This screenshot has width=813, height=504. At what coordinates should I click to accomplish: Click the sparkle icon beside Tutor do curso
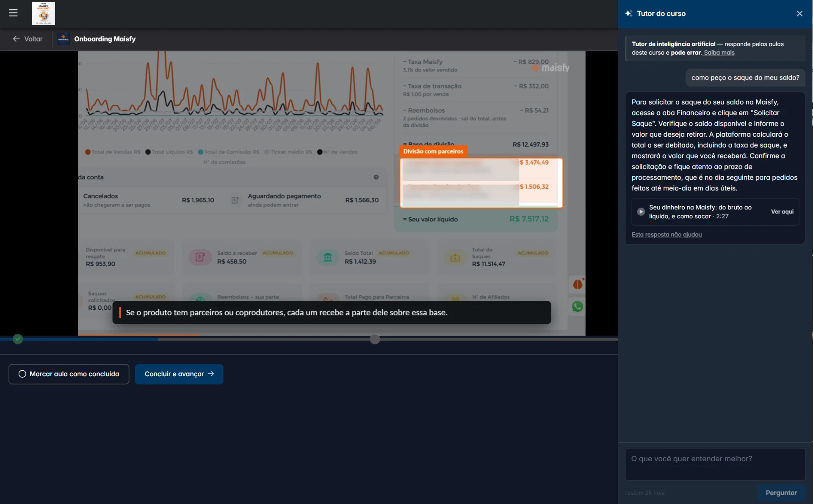click(x=629, y=14)
